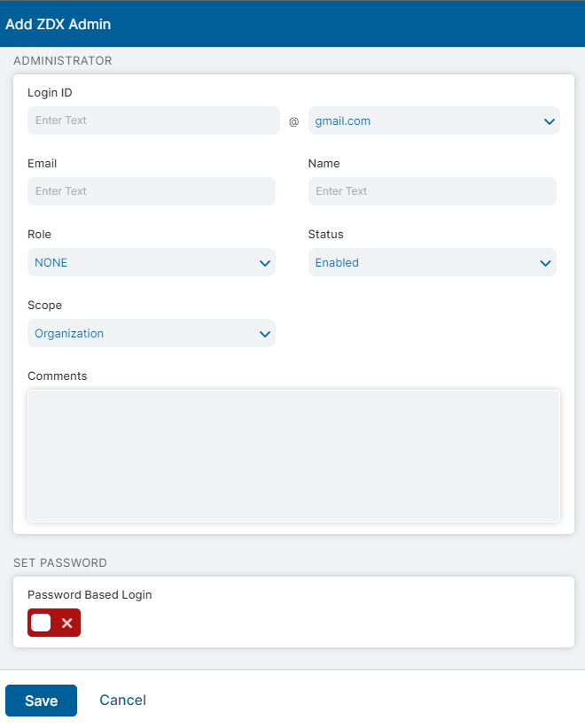
Task: Click the Email input field
Action: (x=151, y=191)
